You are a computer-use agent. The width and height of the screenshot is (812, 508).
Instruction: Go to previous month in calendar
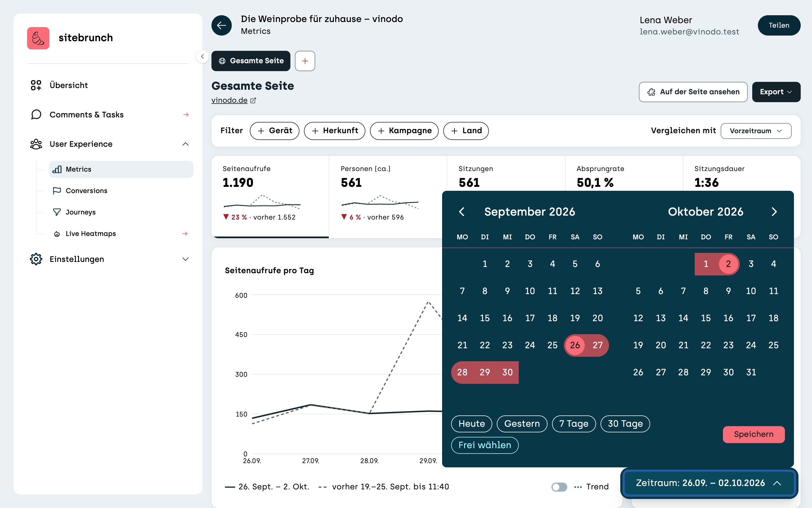click(462, 212)
